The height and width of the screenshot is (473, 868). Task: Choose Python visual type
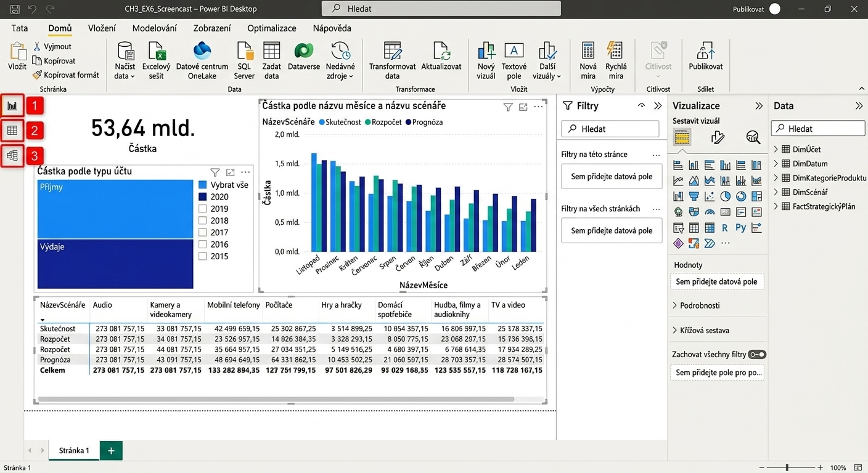(741, 227)
